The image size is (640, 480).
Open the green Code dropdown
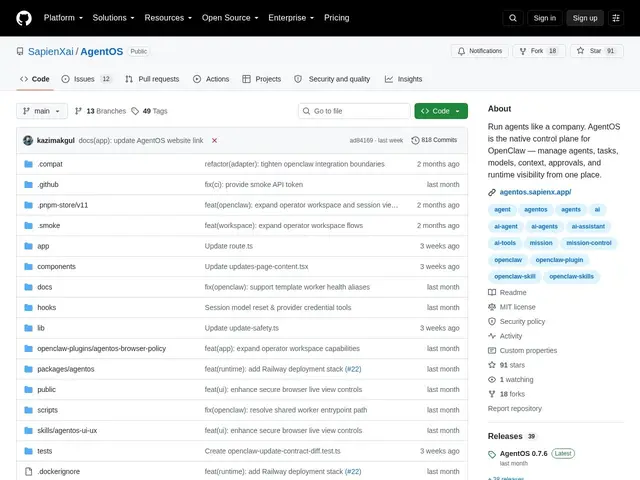[441, 111]
